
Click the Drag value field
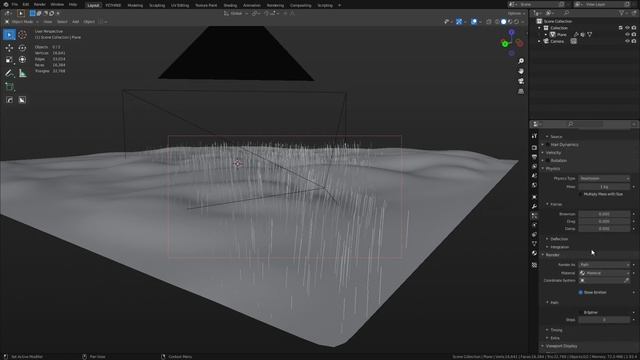click(604, 221)
